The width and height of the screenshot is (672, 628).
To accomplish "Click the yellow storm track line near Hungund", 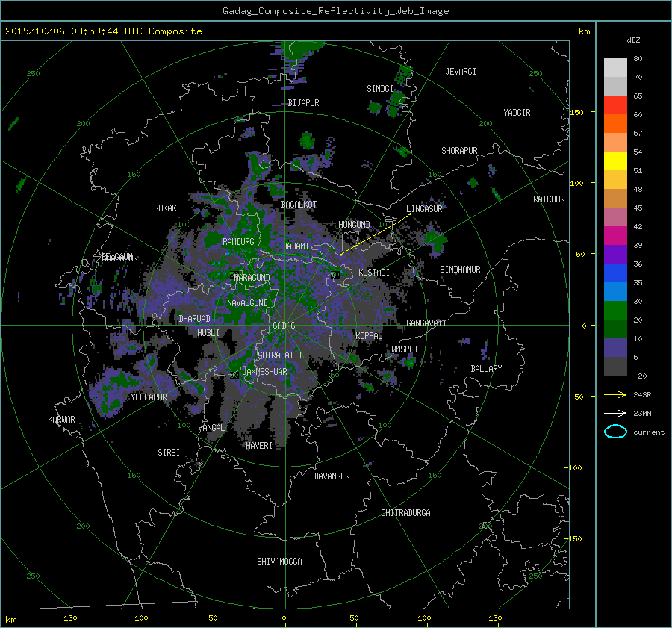I will [x=376, y=234].
